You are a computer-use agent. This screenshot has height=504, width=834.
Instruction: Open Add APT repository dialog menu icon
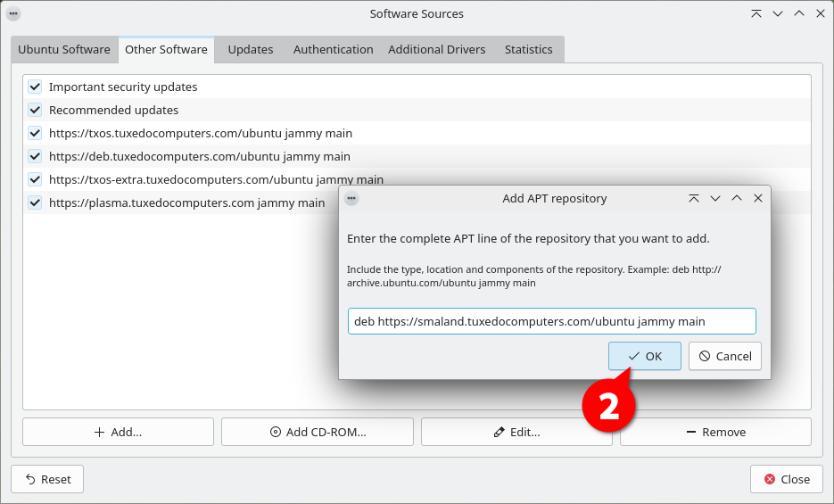pyautogui.click(x=351, y=198)
